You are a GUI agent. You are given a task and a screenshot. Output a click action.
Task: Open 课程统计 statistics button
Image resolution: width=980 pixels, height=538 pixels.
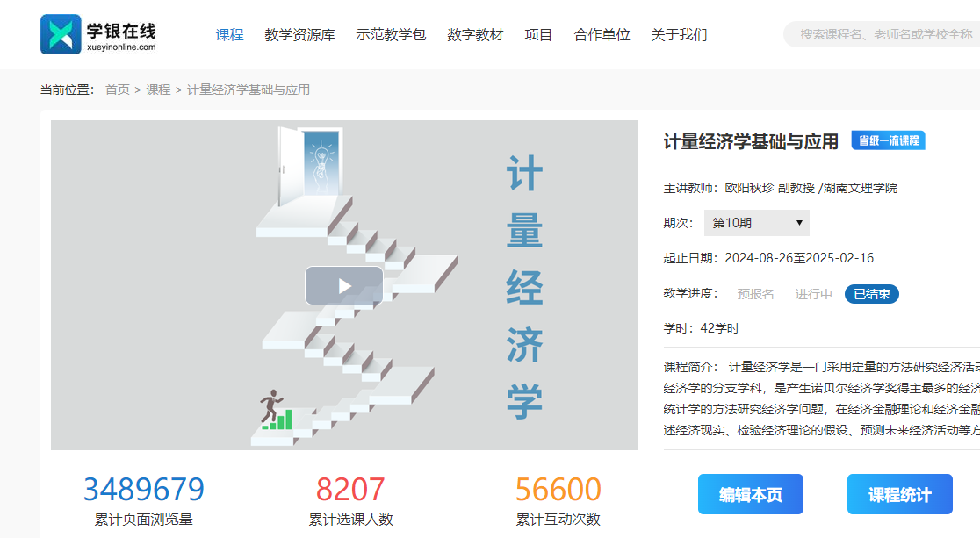(899, 494)
